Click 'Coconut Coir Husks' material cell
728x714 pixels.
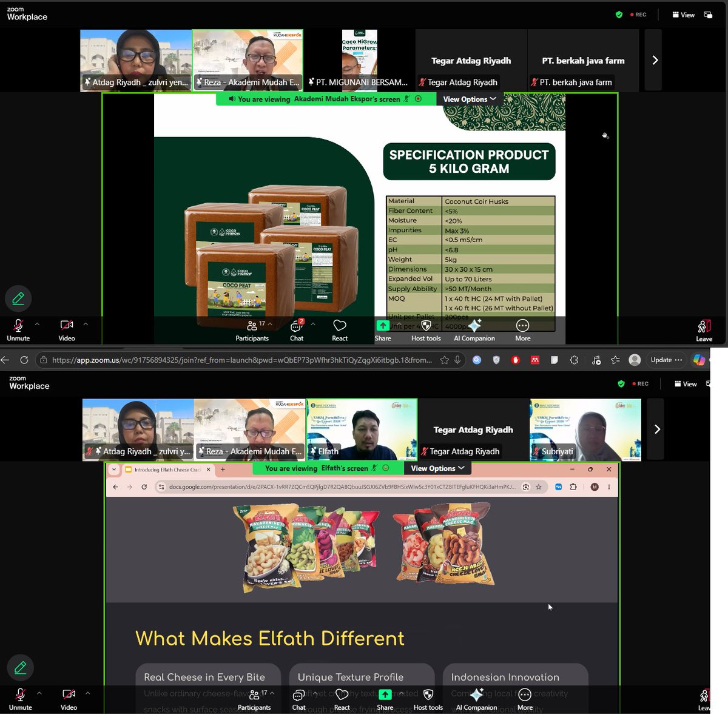pyautogui.click(x=477, y=201)
